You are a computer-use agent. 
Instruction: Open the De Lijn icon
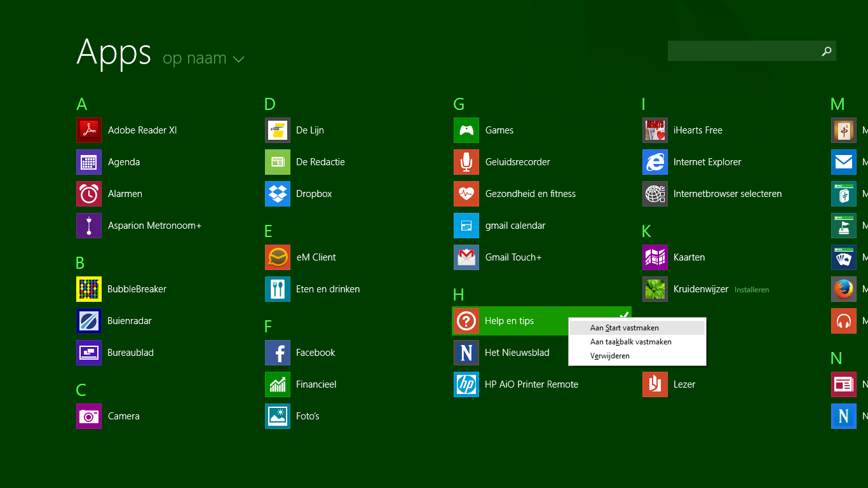tap(278, 130)
